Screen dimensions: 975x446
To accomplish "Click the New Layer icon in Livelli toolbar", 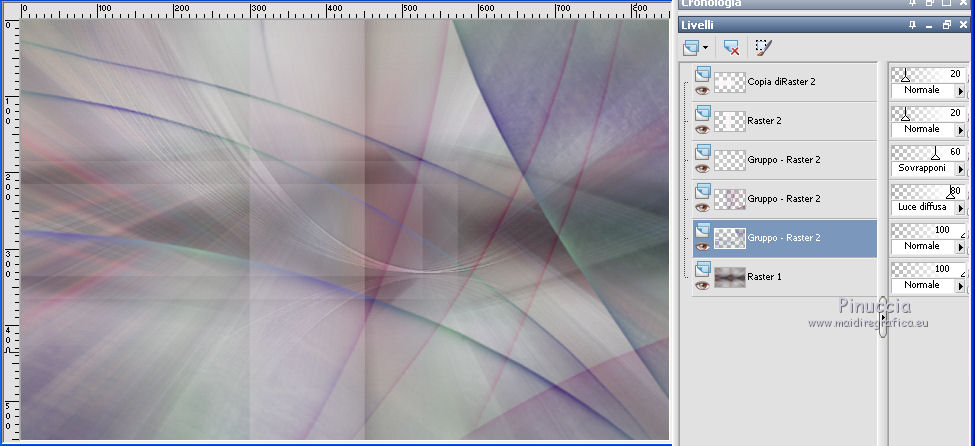I will (x=691, y=47).
